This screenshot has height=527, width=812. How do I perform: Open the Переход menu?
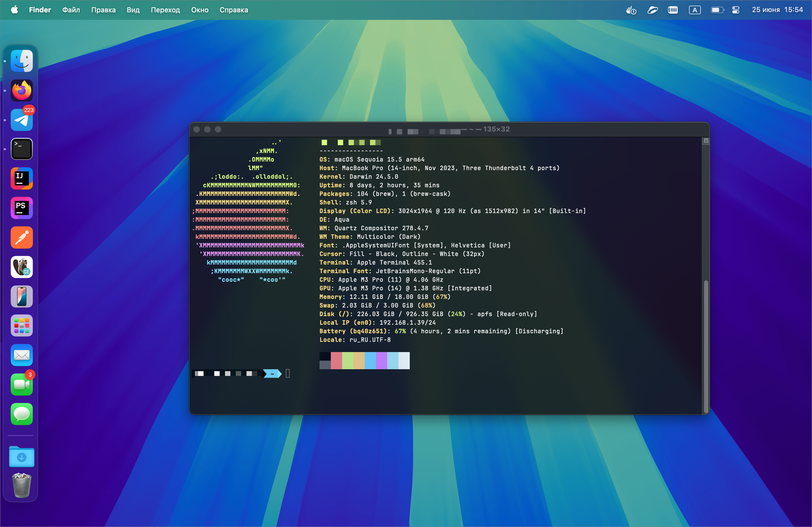pyautogui.click(x=165, y=10)
